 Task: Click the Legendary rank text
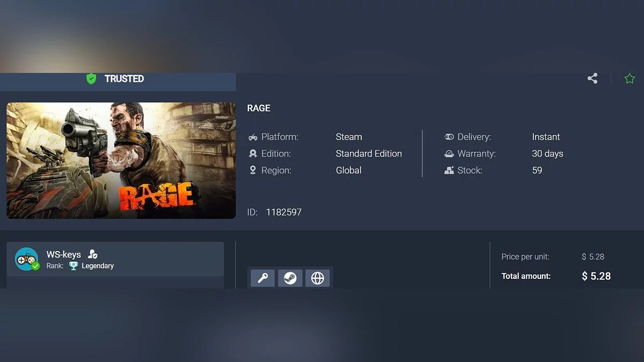pos(98,266)
